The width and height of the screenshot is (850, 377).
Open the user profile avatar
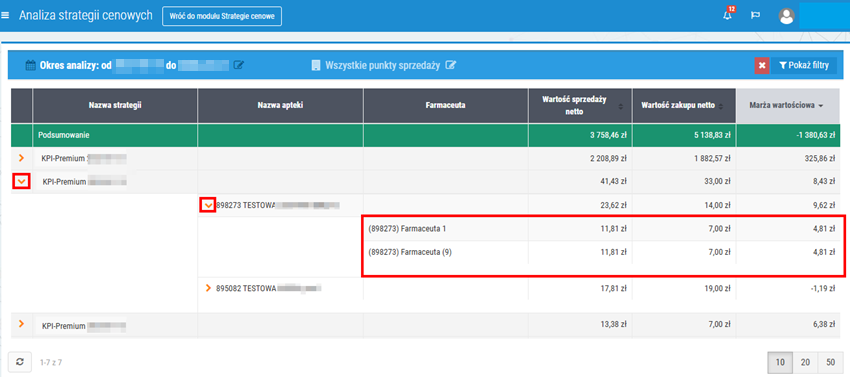(x=786, y=16)
